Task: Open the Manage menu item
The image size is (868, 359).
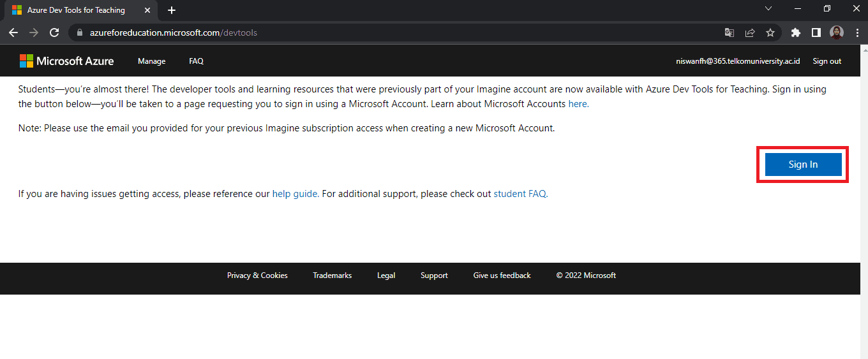Action: point(151,61)
